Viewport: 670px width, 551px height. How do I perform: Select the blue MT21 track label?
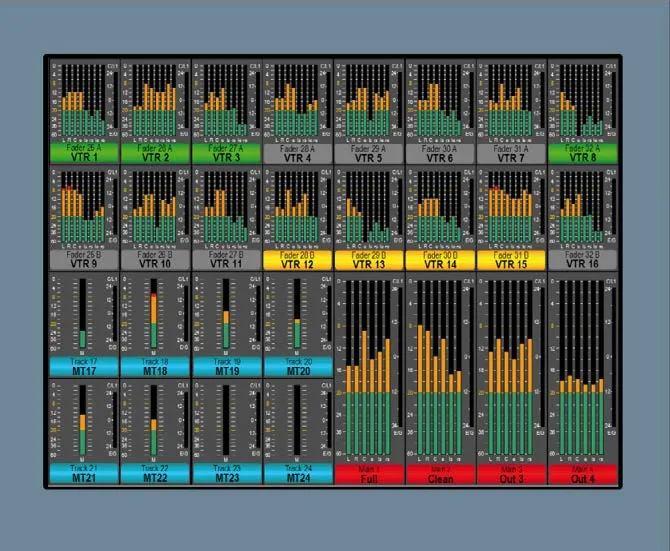(84, 473)
